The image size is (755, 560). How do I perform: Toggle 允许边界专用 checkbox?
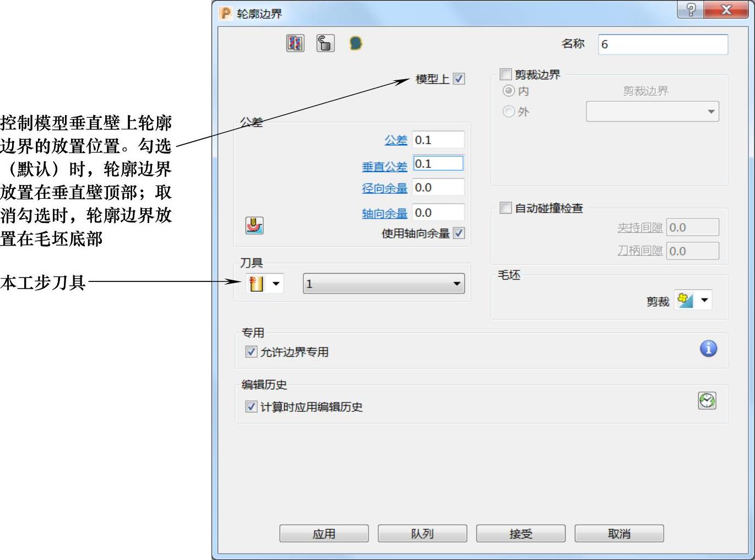coord(251,352)
